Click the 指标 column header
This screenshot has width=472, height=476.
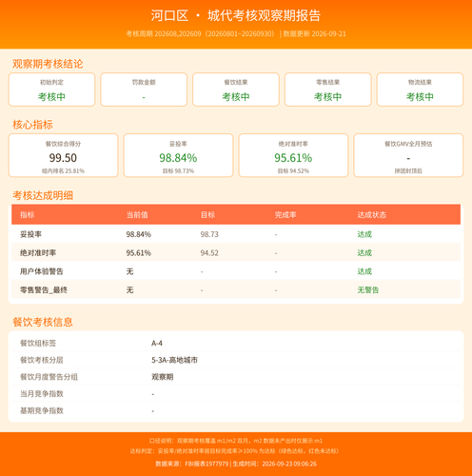pos(28,215)
